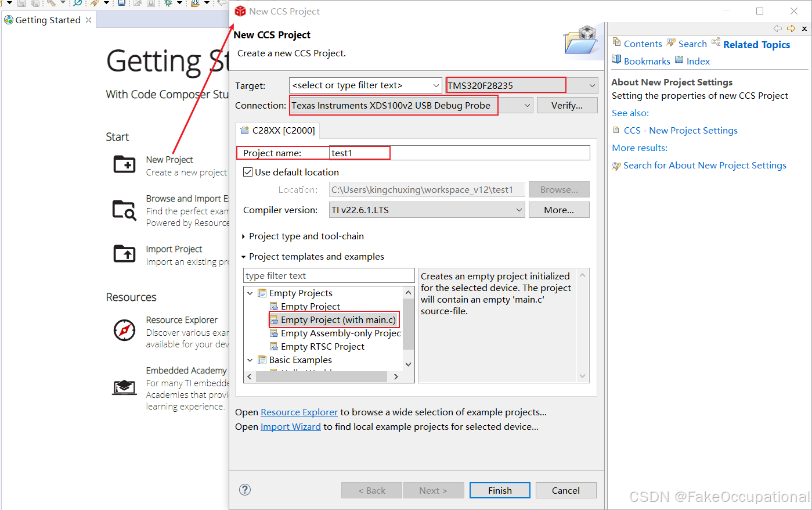Click the Browse and Import search-folder icon

coord(124,210)
